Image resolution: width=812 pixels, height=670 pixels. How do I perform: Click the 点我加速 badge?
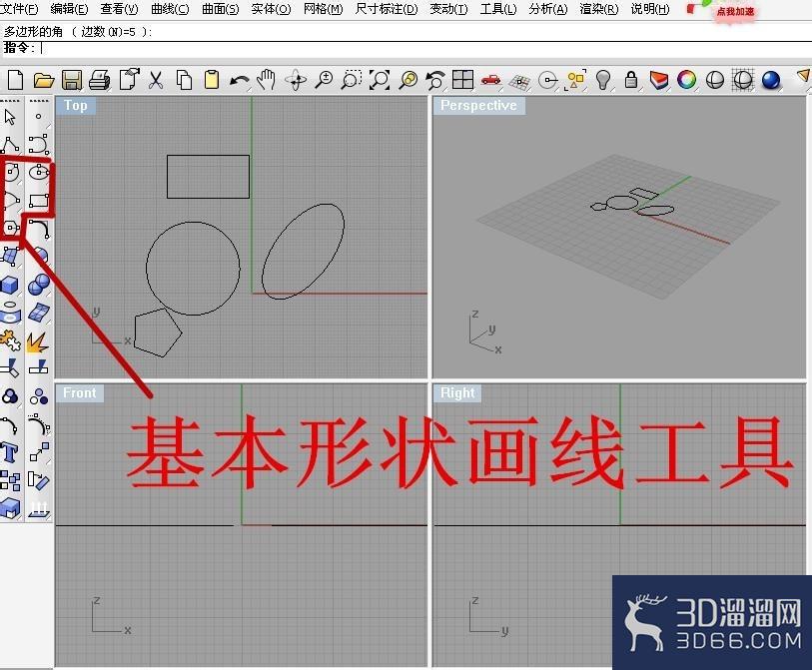pyautogui.click(x=735, y=11)
